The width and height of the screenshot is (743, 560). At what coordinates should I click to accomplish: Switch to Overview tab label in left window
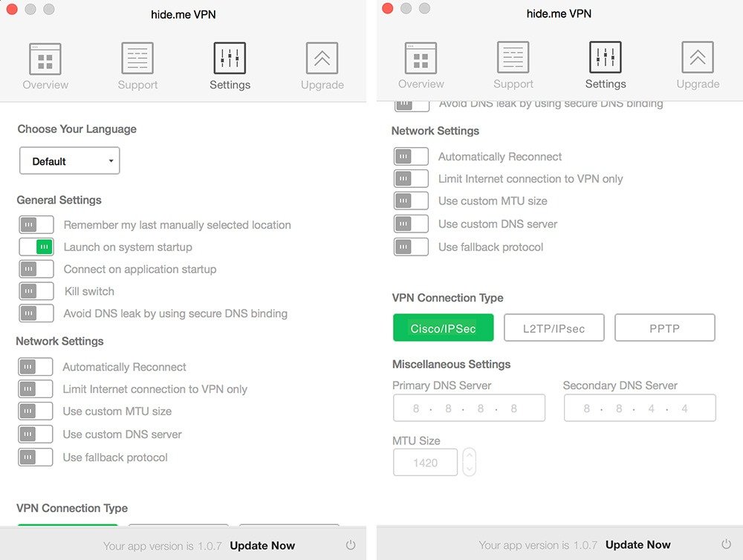point(45,85)
